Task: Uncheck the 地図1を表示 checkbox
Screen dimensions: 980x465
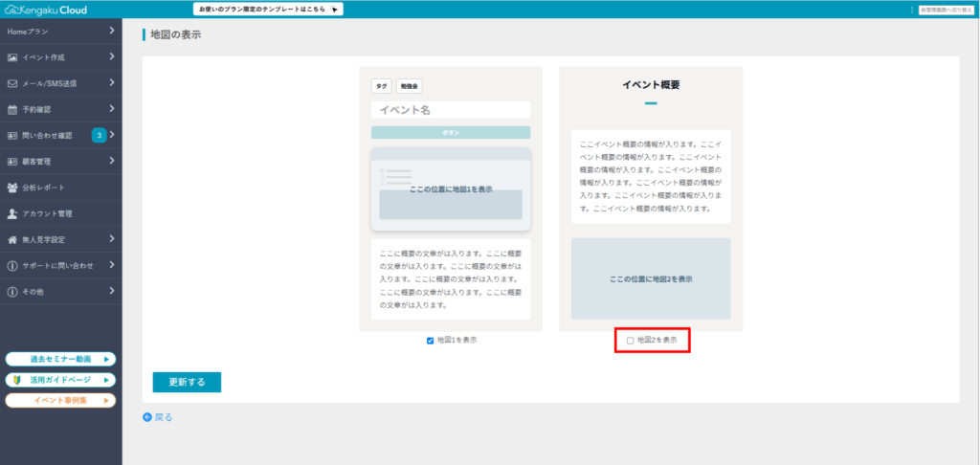Action: 431,341
